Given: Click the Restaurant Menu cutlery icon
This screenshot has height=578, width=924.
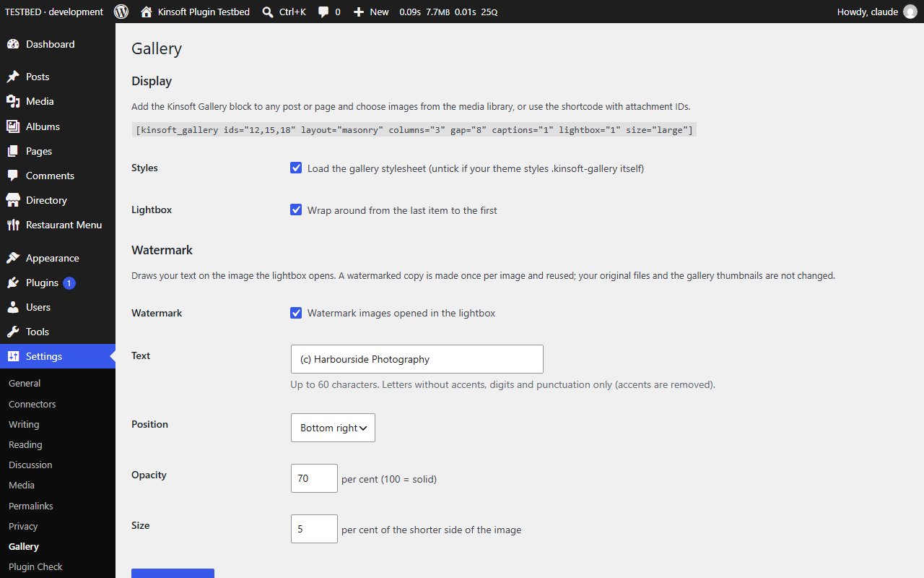Looking at the screenshot, I should (13, 225).
